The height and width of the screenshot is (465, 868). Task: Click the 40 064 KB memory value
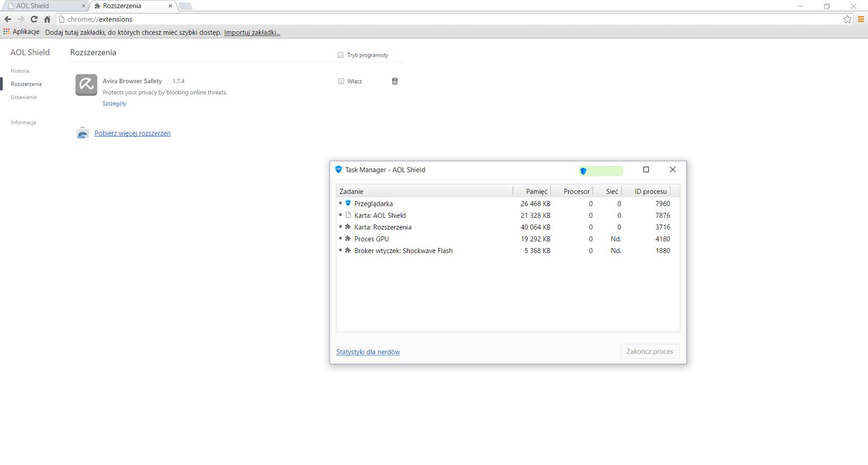pyautogui.click(x=535, y=227)
